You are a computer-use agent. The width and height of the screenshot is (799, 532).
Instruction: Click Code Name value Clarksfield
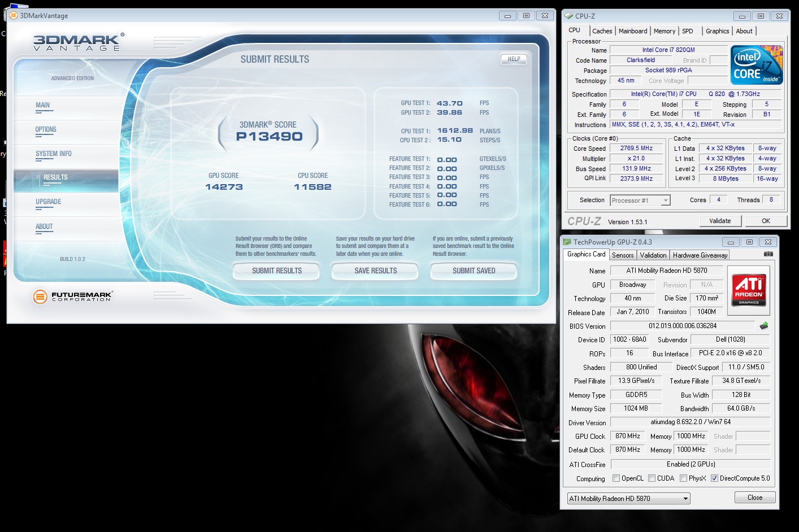coord(641,60)
